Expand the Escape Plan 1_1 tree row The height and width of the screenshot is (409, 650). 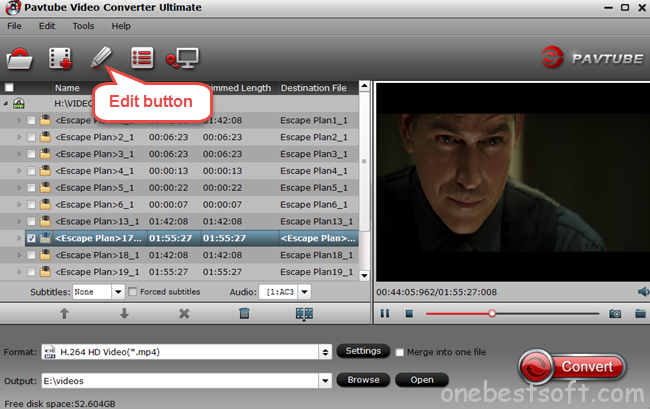[x=18, y=120]
